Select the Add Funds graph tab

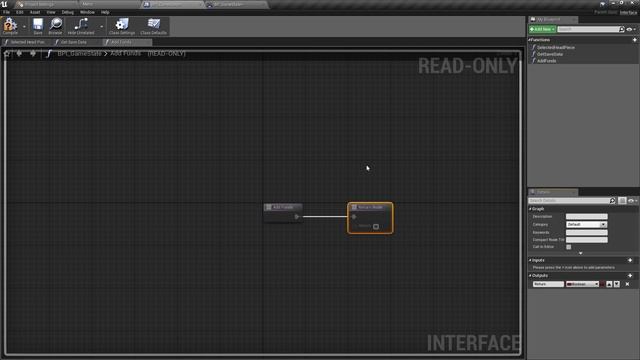[127, 42]
